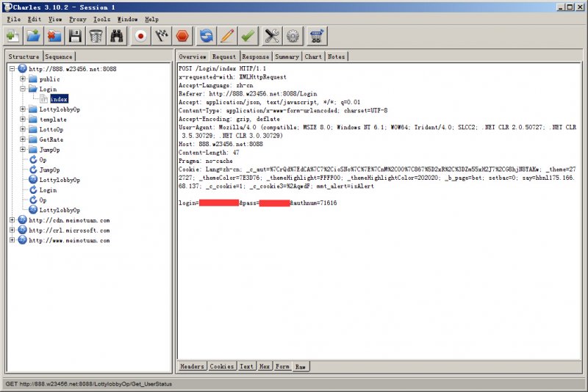Switch to the Summary tab
Screen dimensions: 588x392
point(287,57)
